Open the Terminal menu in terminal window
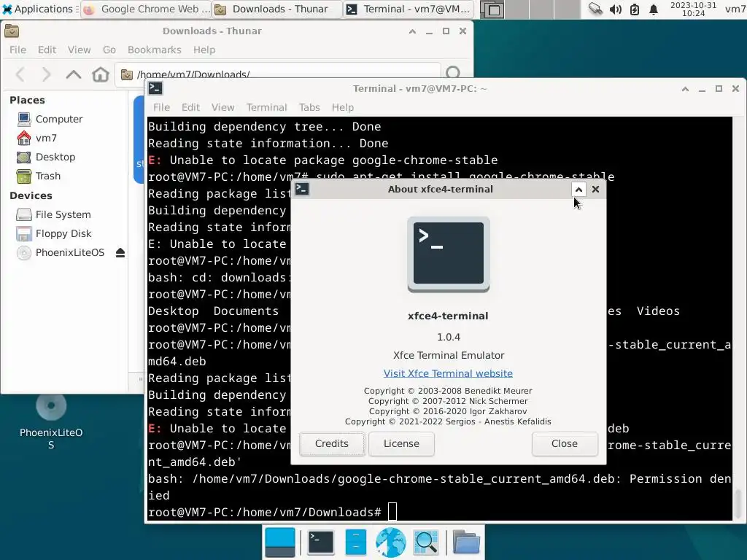 point(267,107)
